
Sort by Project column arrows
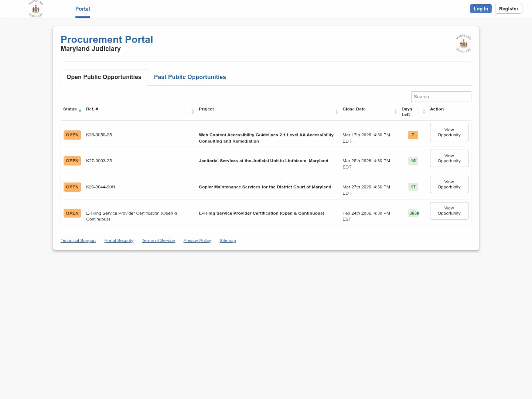337,112
